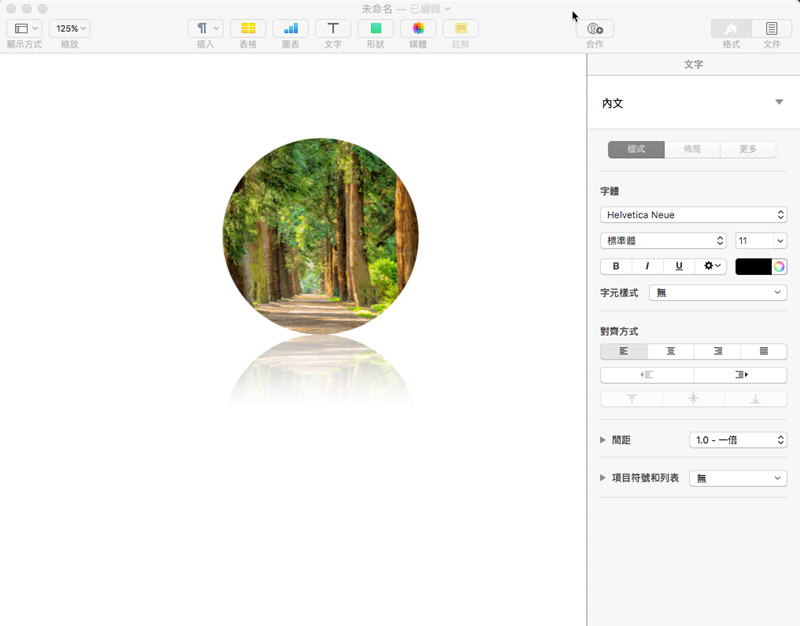
Task: Open the Insert toolbar button
Action: [x=205, y=29]
